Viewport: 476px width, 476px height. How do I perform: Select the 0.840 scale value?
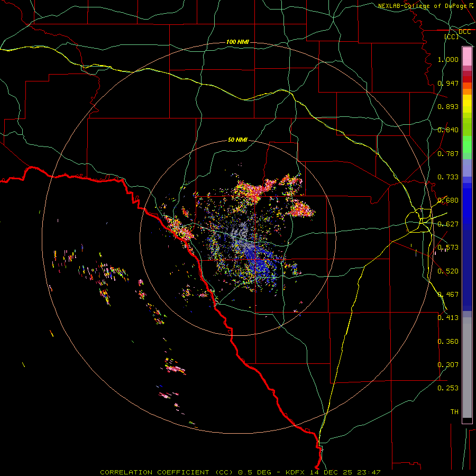[x=448, y=130]
